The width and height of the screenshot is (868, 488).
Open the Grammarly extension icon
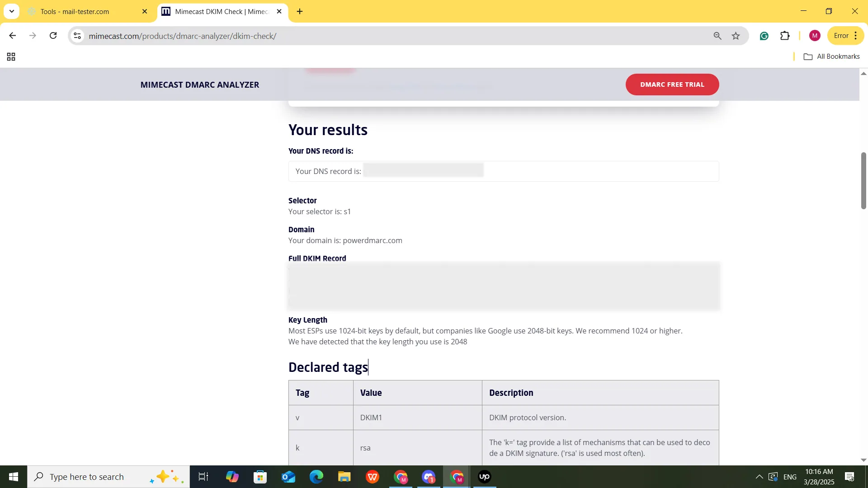click(764, 36)
